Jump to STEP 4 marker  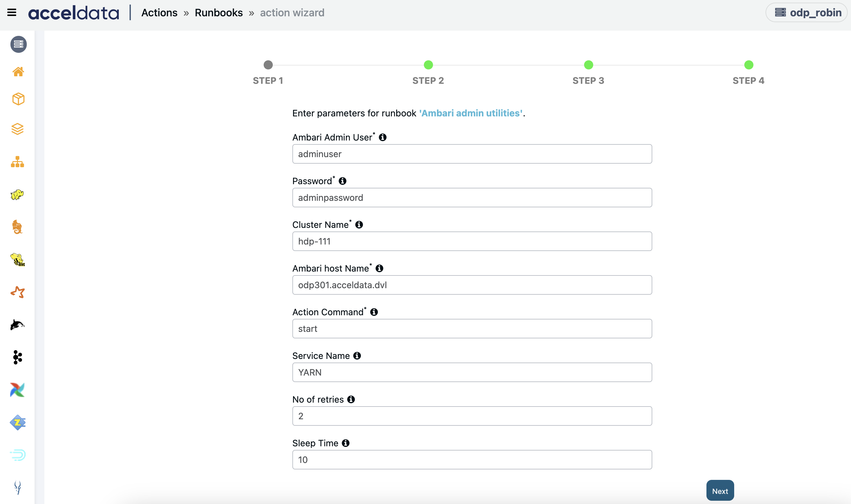pyautogui.click(x=749, y=65)
